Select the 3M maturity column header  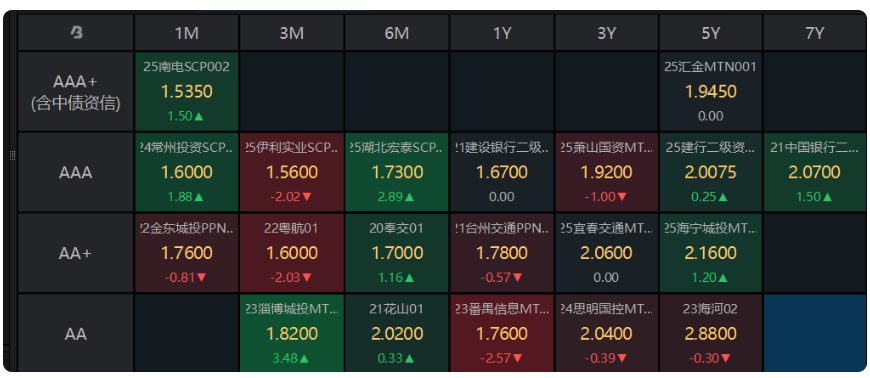[x=292, y=33]
